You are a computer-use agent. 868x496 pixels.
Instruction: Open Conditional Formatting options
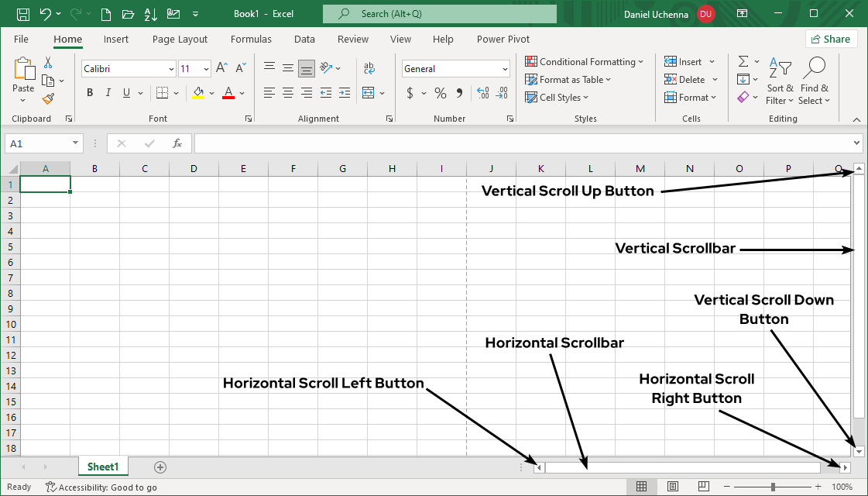[585, 61]
